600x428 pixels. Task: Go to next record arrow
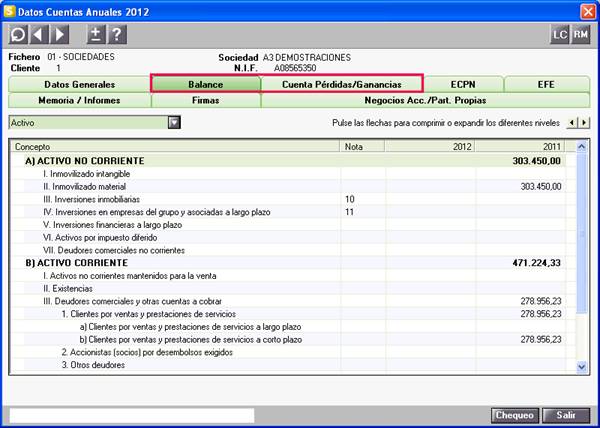click(59, 35)
